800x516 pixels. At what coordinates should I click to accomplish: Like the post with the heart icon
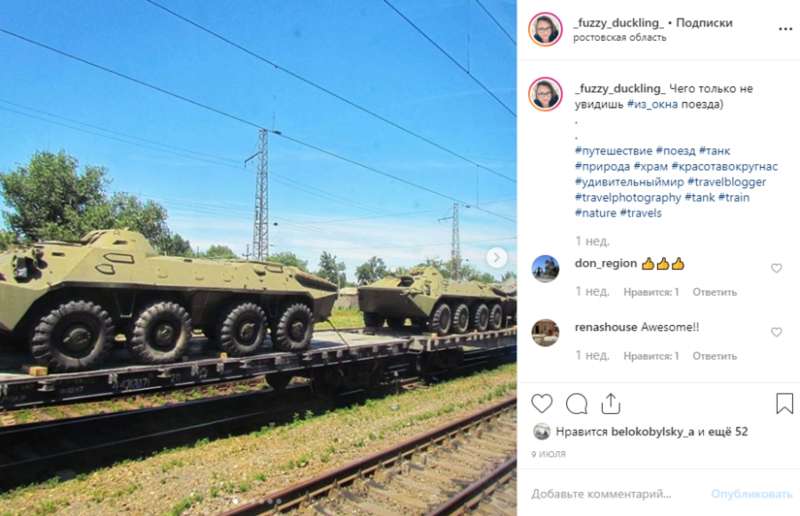pos(541,404)
